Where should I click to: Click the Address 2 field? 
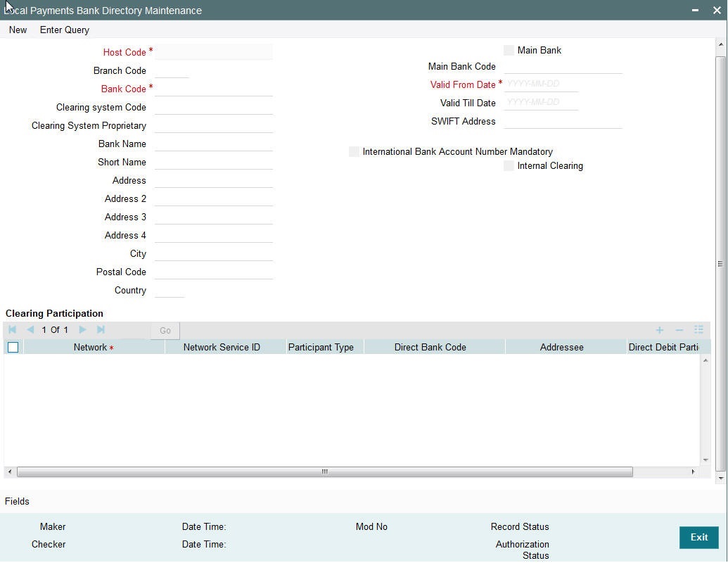[214, 198]
